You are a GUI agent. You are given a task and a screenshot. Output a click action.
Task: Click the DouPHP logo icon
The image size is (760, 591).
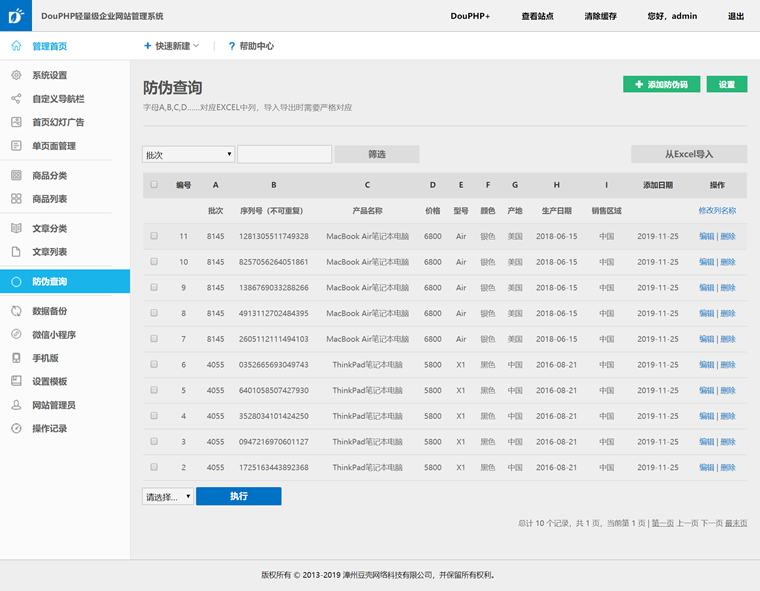(16, 16)
